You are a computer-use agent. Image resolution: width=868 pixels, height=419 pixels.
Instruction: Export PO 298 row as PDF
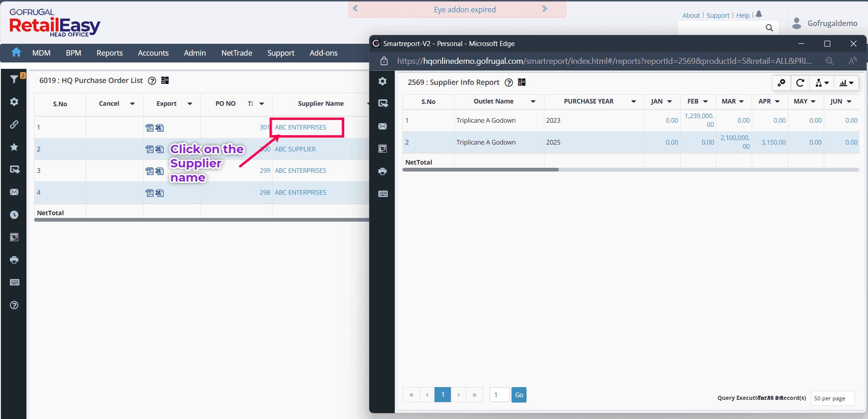[x=150, y=193]
